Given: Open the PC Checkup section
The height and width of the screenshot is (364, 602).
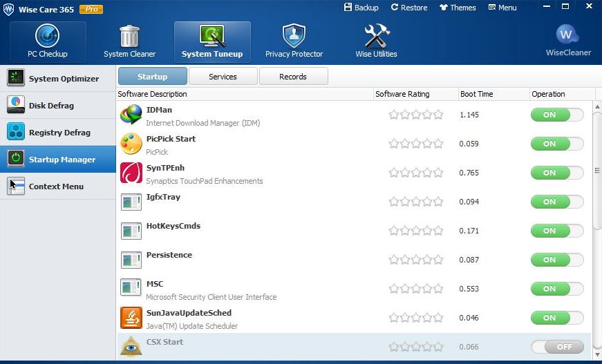Looking at the screenshot, I should [48, 42].
